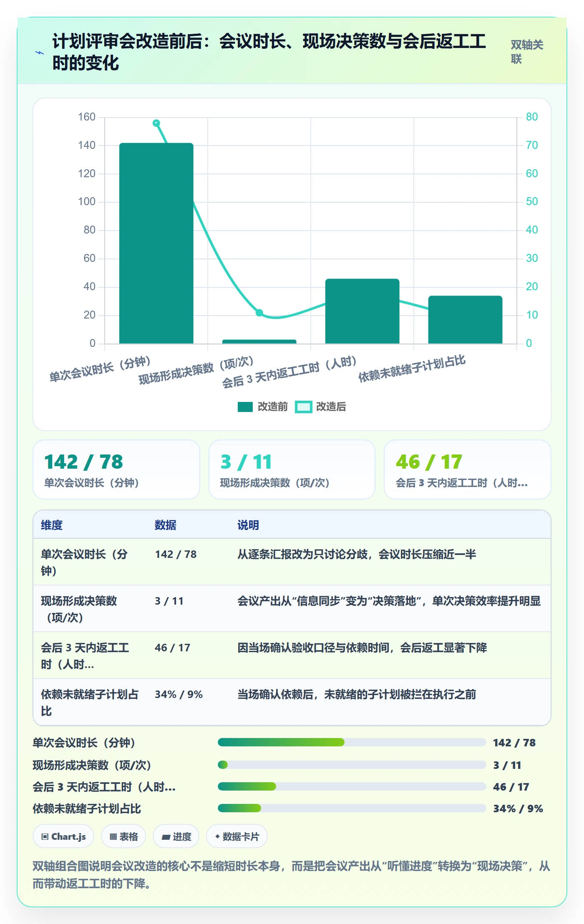Click the 数据 column header
This screenshot has height=924, width=584.
[x=166, y=525]
